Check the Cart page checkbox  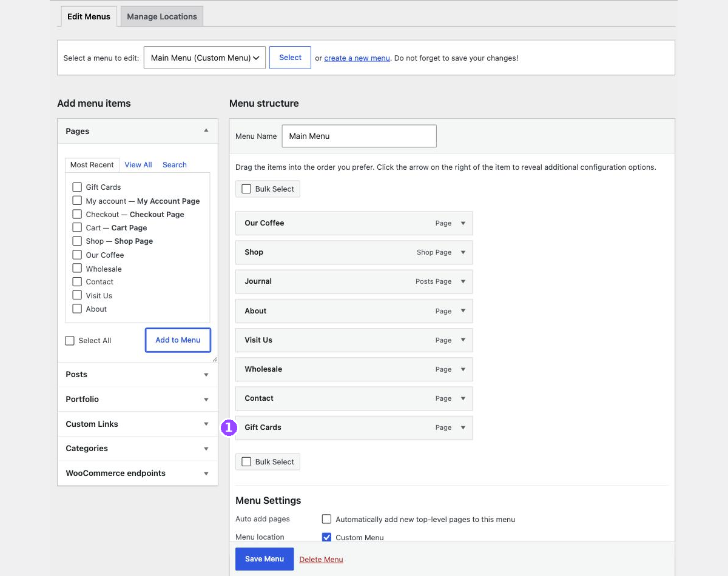(77, 227)
